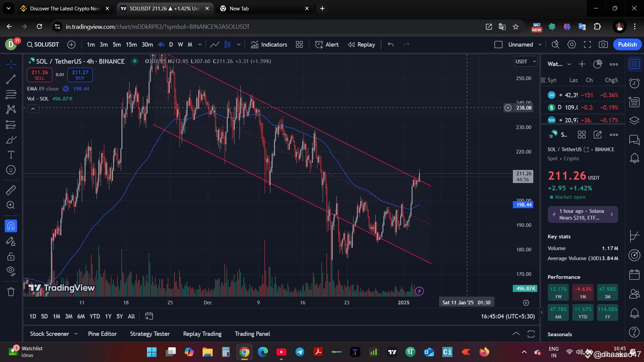This screenshot has height=362, width=644.
Task: Expand the Watchlist name dropdown
Action: click(x=569, y=64)
